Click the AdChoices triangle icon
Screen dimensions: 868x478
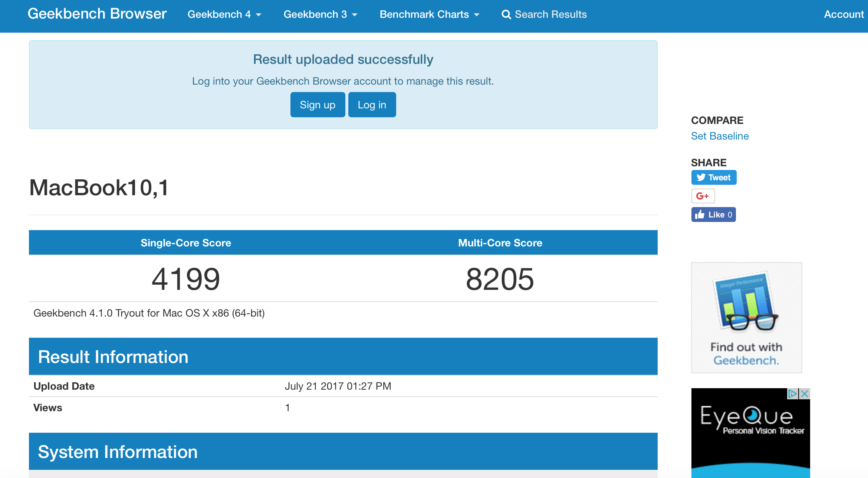tap(793, 394)
